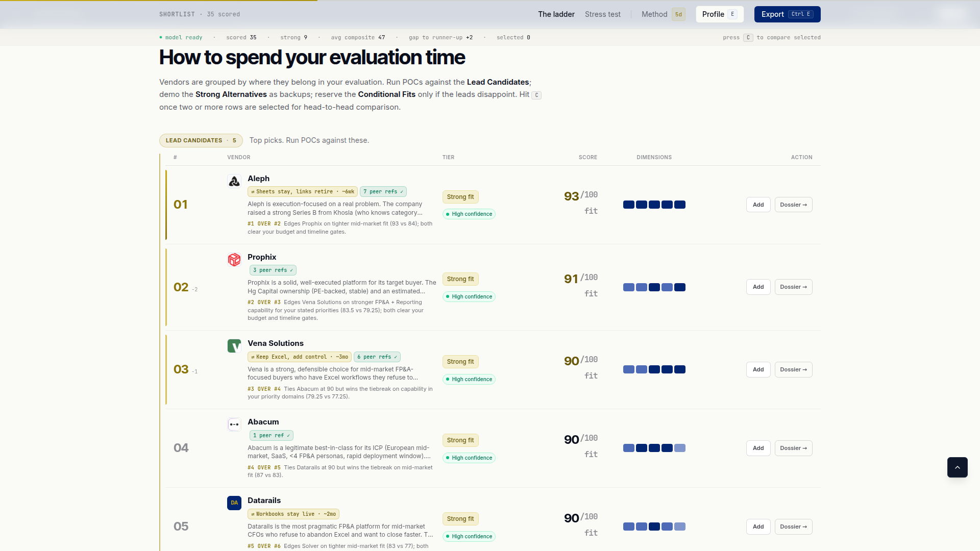Click Datarails' Strong fit tier badge

[460, 519]
